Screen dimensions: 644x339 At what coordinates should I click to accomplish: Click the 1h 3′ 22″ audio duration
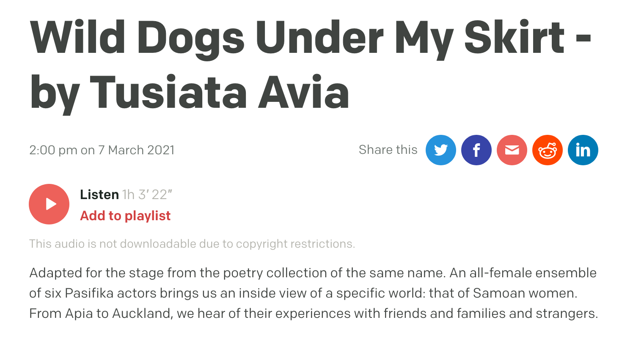[x=147, y=194]
